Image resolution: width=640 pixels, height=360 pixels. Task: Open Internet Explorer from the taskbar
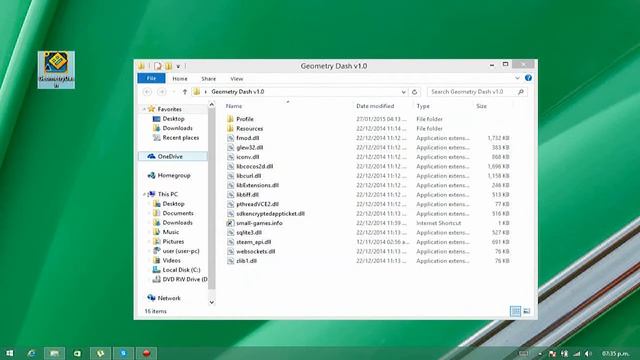[x=32, y=353]
